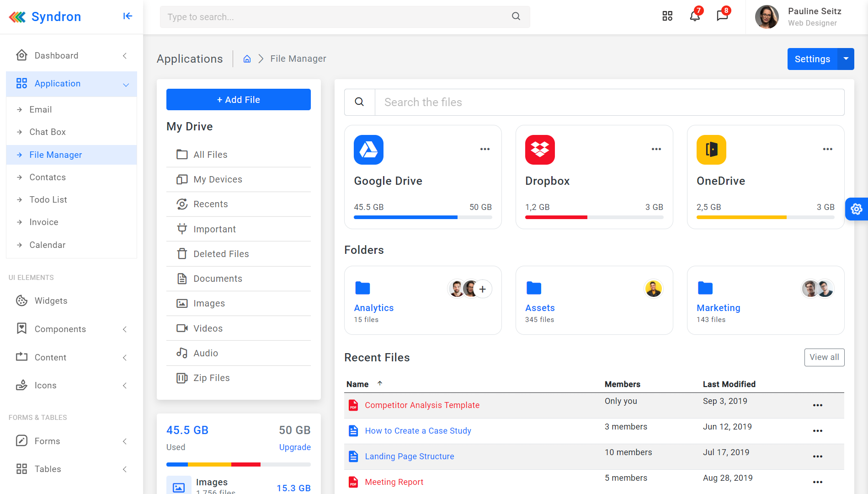The image size is (868, 494).
Task: Expand the Components sidebar section
Action: tap(125, 329)
